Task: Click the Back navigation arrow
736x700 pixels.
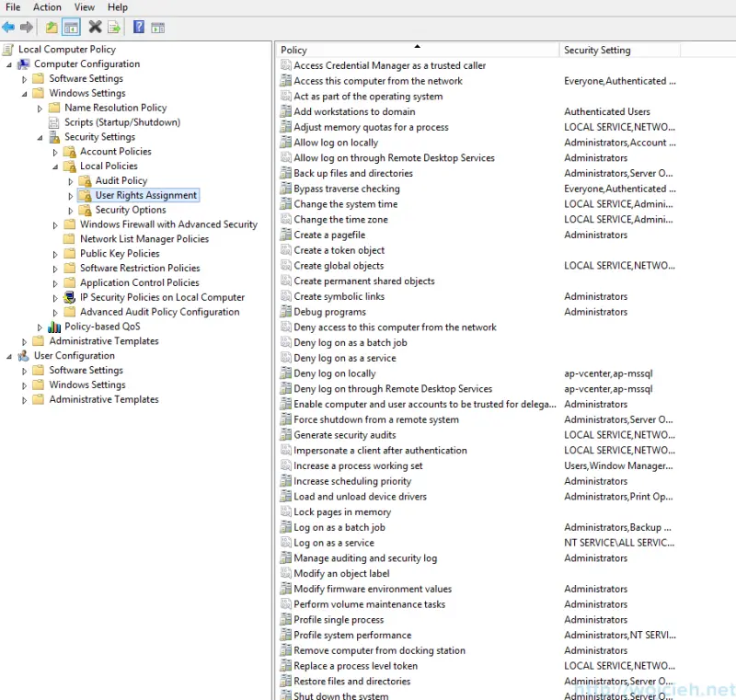Action: pos(9,27)
